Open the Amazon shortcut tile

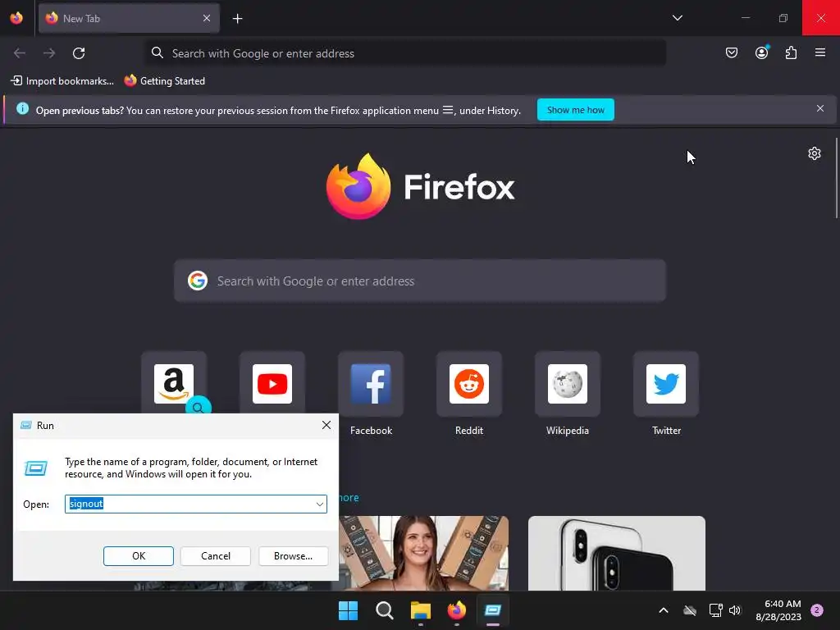coord(174,384)
